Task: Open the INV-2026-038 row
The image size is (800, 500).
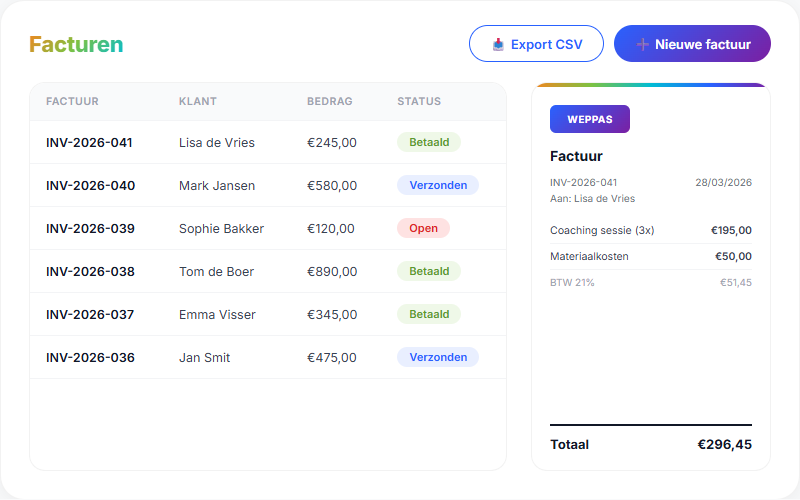Action: pos(90,272)
